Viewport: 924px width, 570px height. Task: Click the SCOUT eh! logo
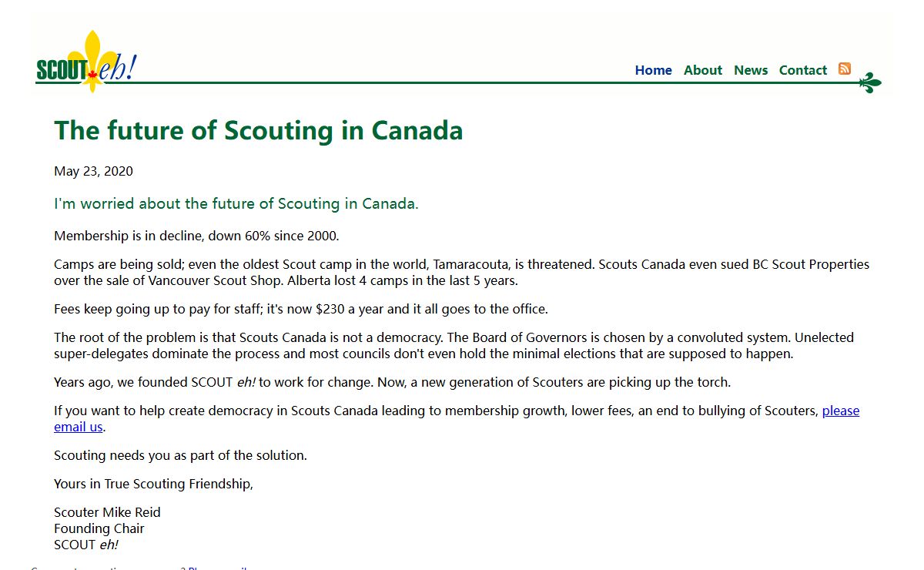[x=86, y=65]
